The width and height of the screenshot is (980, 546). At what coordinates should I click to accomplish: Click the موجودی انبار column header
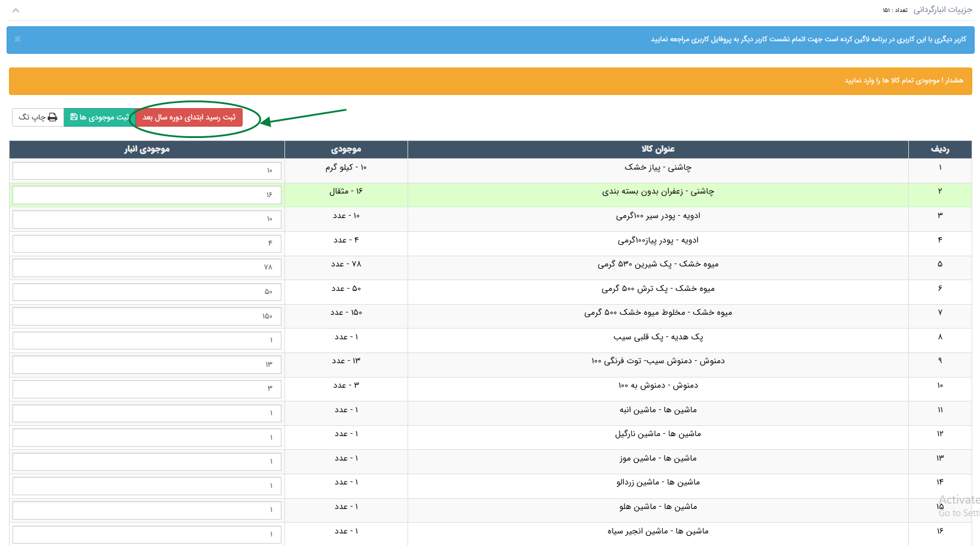146,149
